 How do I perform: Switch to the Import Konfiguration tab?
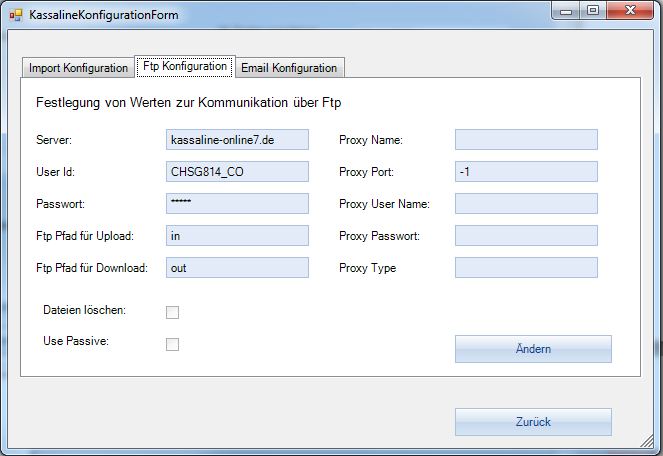click(78, 68)
